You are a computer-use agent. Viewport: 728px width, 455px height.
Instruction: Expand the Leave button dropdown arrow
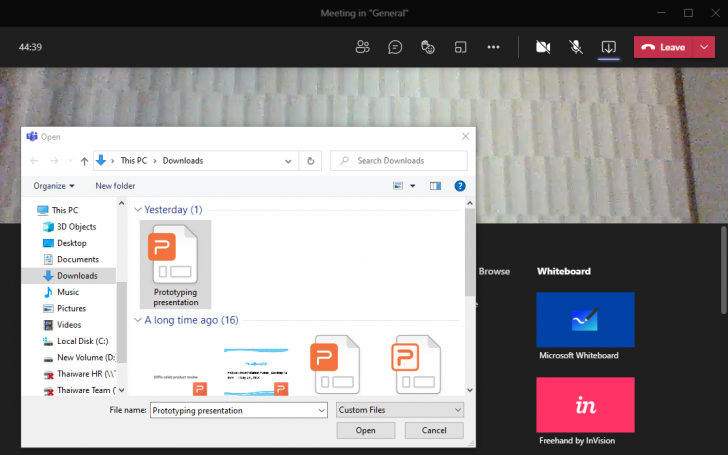tap(704, 47)
